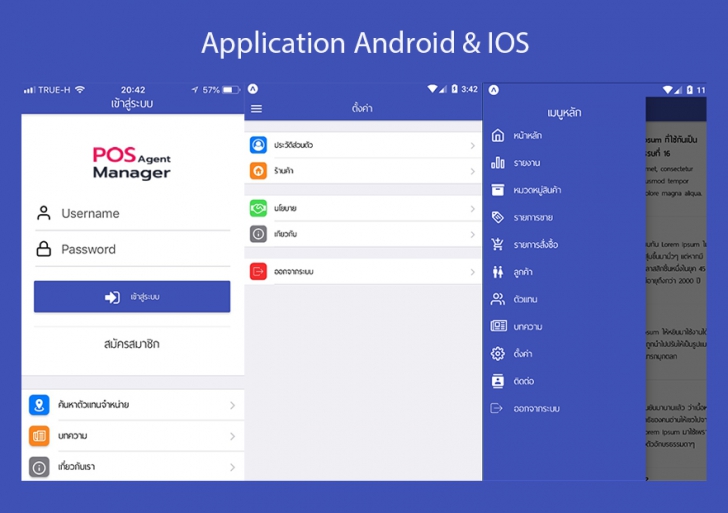The image size is (728, 513).
Task: Click the orange shop icon ร้านค้า
Action: pyautogui.click(x=258, y=171)
